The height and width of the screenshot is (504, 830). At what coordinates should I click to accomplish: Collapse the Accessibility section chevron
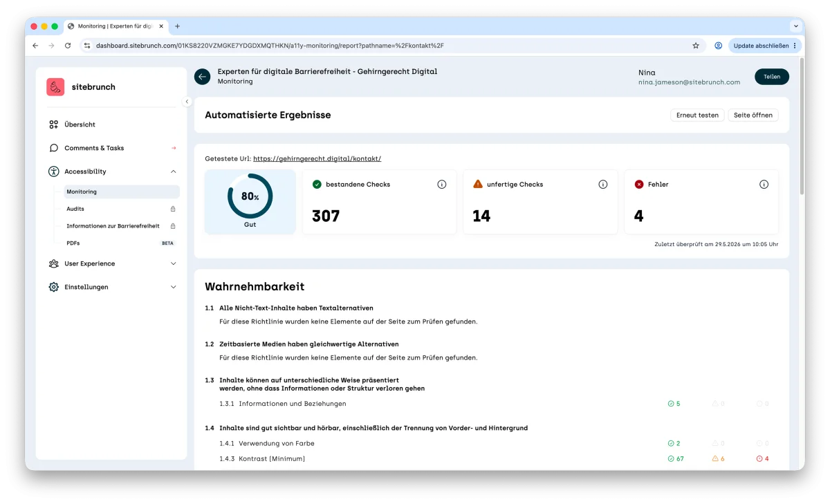(x=173, y=171)
